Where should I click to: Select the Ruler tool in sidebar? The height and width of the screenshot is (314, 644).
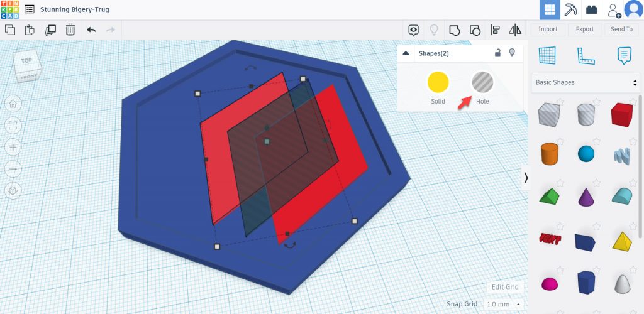(586, 56)
